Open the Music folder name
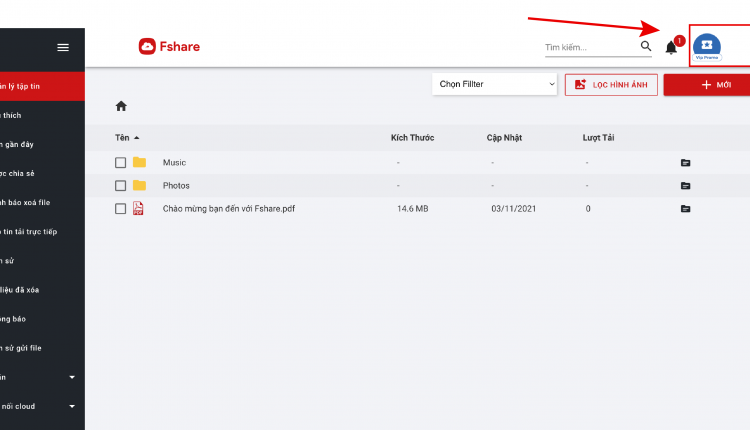Image resolution: width=750 pixels, height=430 pixels. [x=174, y=163]
